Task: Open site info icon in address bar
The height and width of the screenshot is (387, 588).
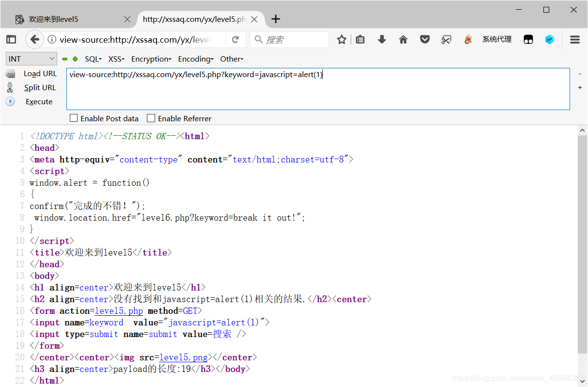Action: [52, 40]
